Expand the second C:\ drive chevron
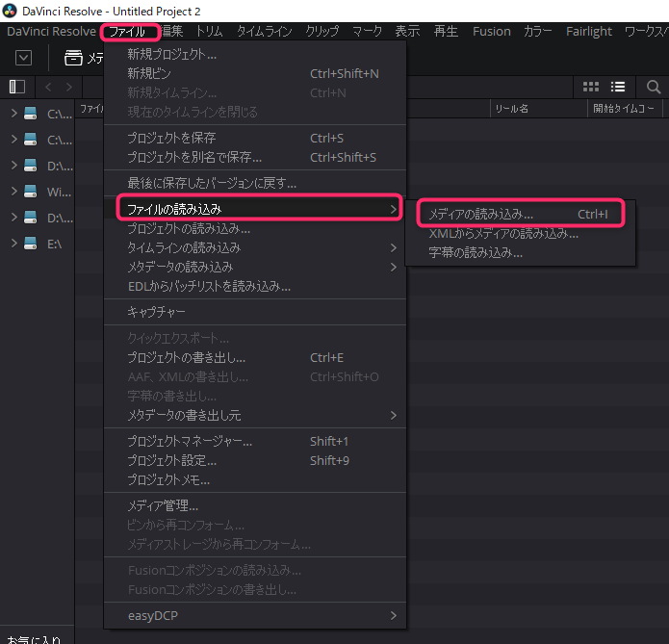The image size is (669, 644). tap(14, 140)
